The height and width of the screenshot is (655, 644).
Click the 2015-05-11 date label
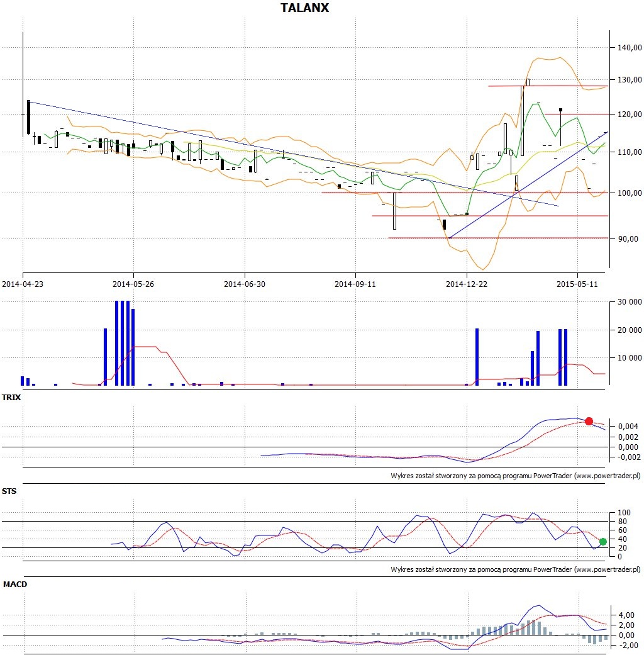click(x=577, y=284)
